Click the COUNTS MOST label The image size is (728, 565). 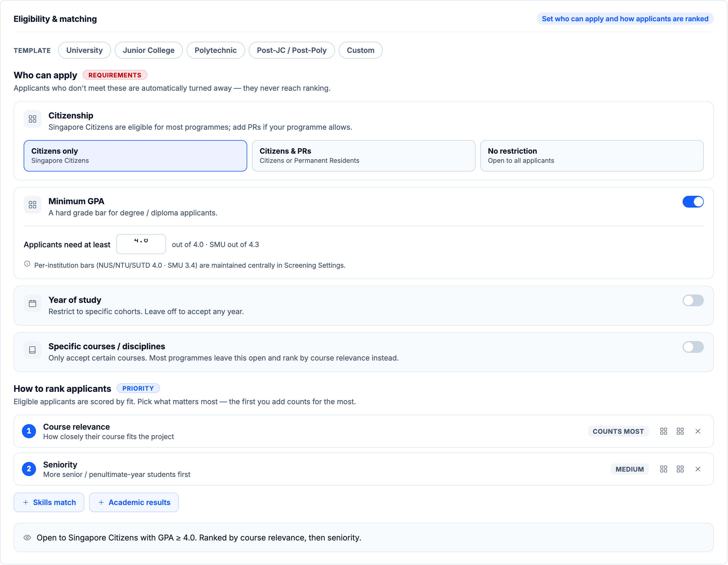coord(618,432)
